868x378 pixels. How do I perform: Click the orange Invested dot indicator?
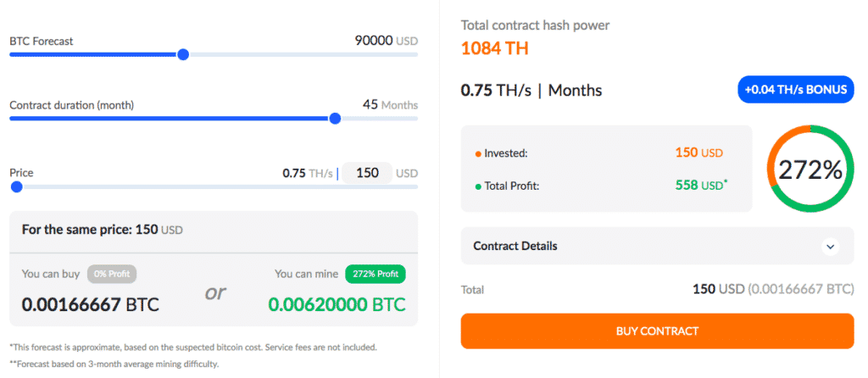478,154
